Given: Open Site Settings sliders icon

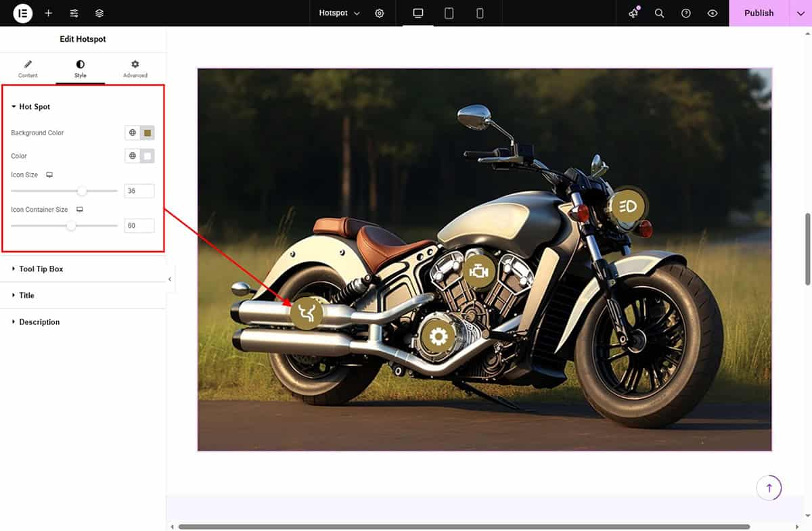Looking at the screenshot, I should click(x=74, y=13).
